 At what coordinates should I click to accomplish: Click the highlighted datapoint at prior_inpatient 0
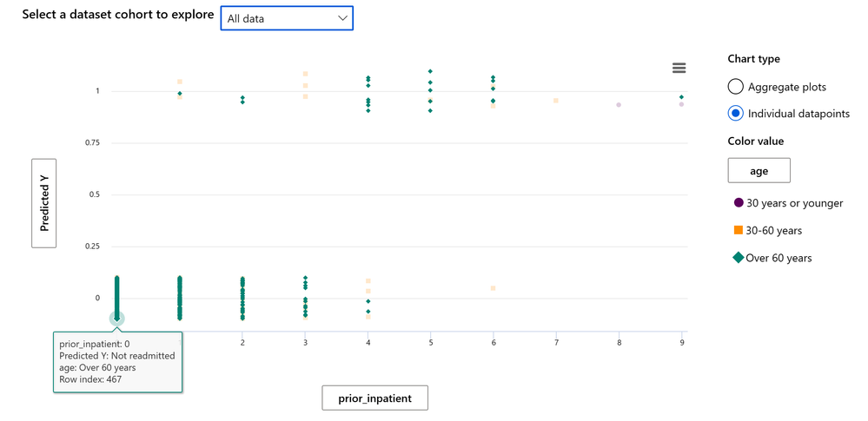116,318
